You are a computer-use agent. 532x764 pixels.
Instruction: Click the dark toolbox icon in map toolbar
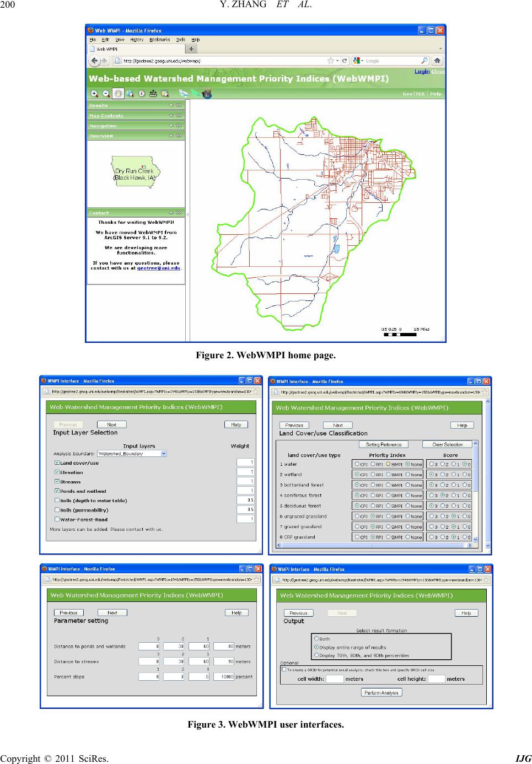pos(207,94)
